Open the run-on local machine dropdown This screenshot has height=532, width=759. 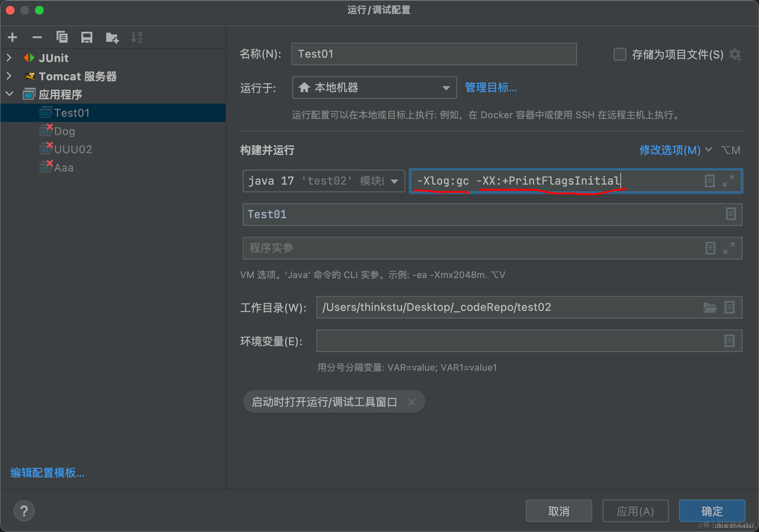pyautogui.click(x=374, y=88)
